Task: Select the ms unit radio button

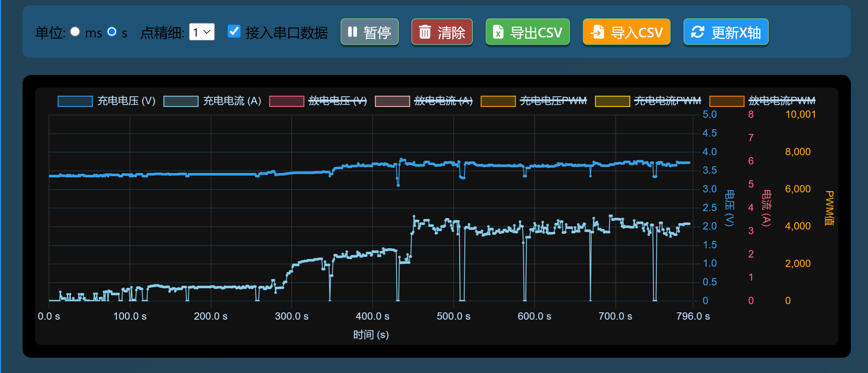Action: (75, 32)
